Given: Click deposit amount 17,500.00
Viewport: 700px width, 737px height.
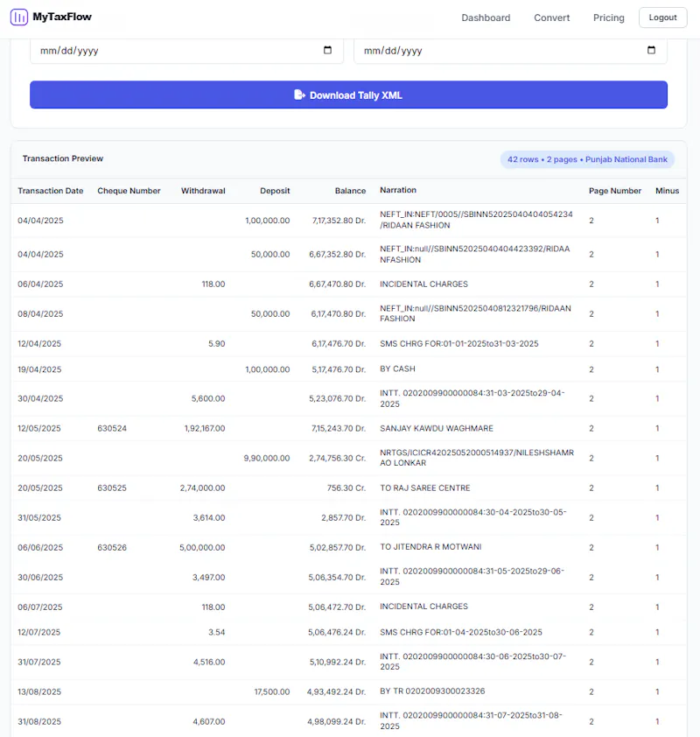Looking at the screenshot, I should pyautogui.click(x=272, y=691).
